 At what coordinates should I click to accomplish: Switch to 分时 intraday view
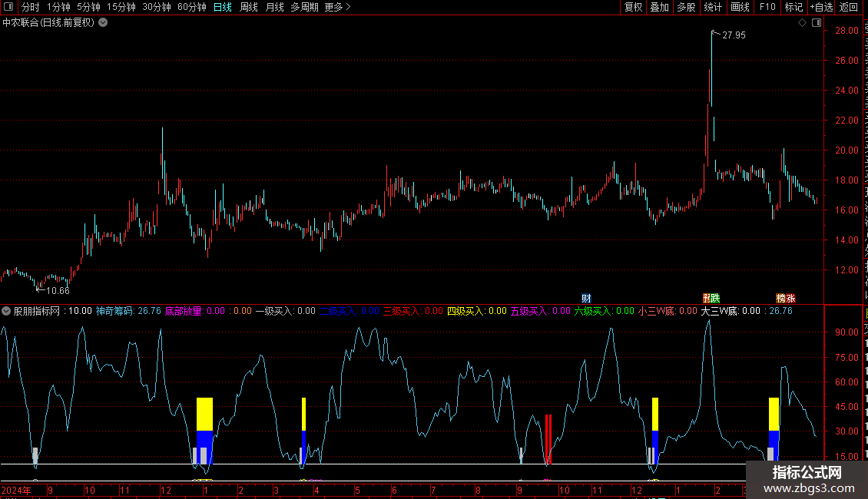click(31, 7)
